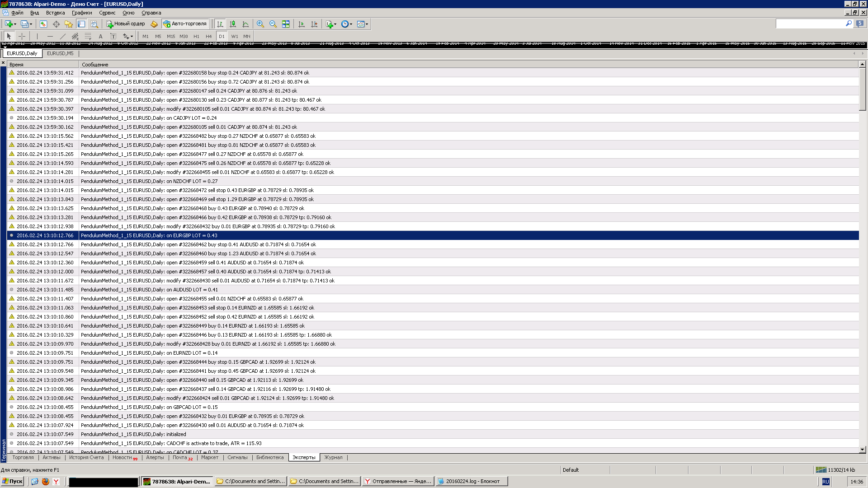The height and width of the screenshot is (488, 868).
Task: Select the vertical line drawing tool
Action: 38,36
